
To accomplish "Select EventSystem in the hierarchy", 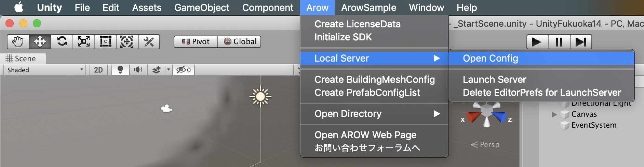I will (594, 125).
